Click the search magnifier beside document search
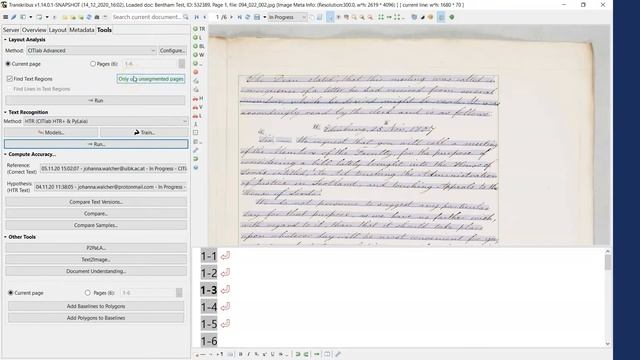The height and width of the screenshot is (360, 640). point(186,17)
